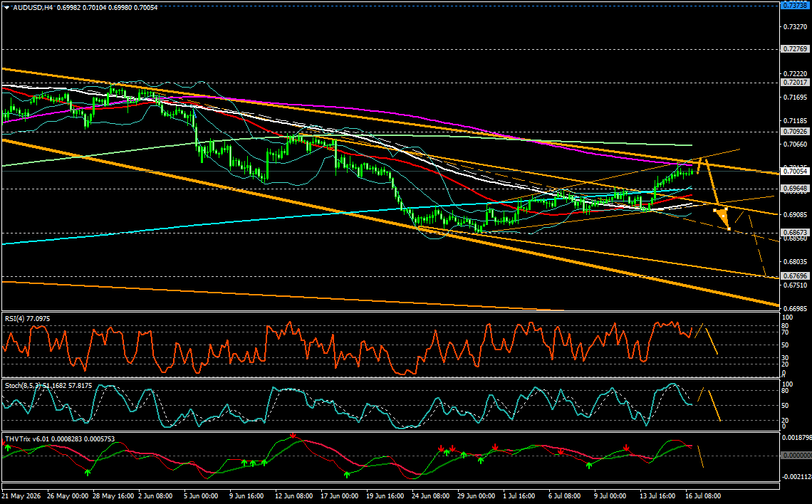Screen dimensions: 812x504
Task: Click the 5 Jun 00:00 time label
Action: click(x=202, y=495)
